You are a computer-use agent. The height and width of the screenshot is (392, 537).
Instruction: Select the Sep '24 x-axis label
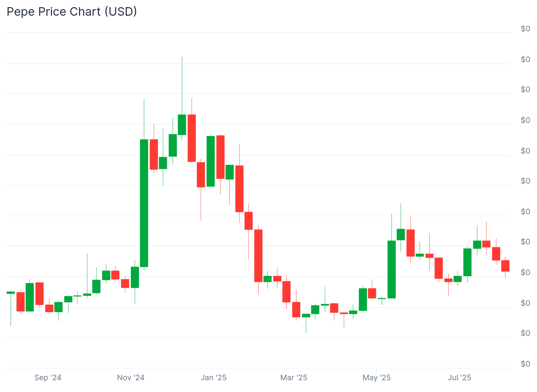point(48,378)
